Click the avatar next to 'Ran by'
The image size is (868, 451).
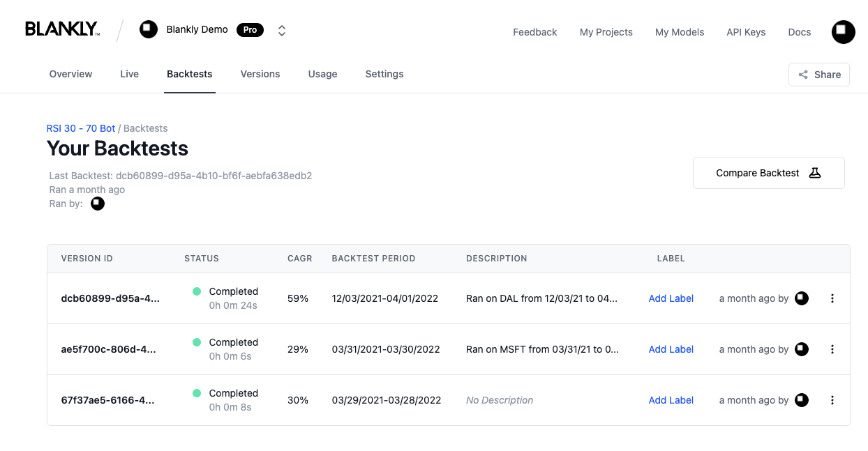(x=98, y=204)
